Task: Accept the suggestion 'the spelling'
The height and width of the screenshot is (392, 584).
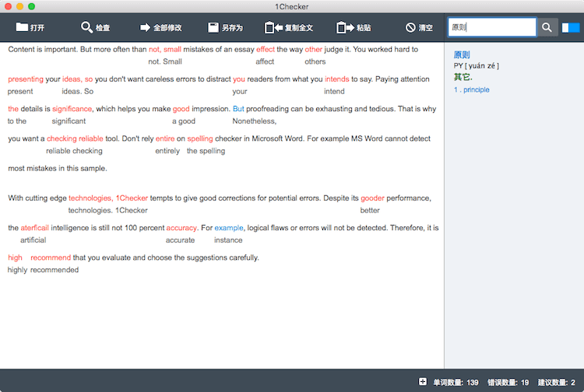Action: [x=206, y=151]
